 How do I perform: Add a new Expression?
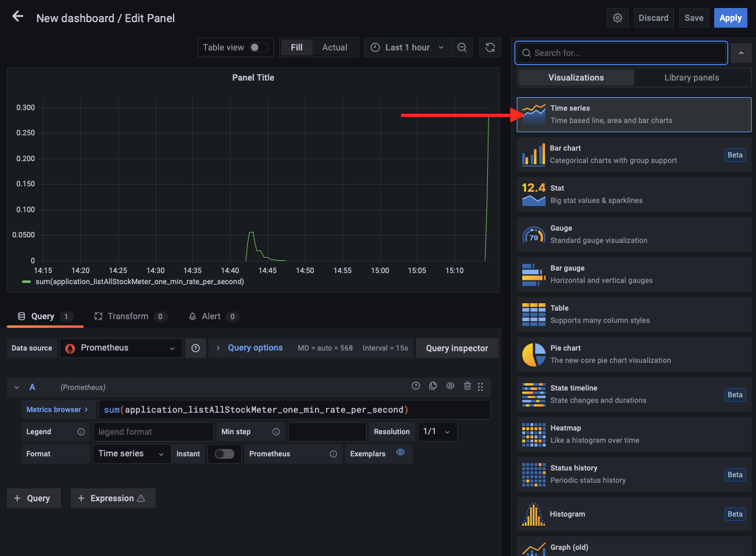coord(113,498)
